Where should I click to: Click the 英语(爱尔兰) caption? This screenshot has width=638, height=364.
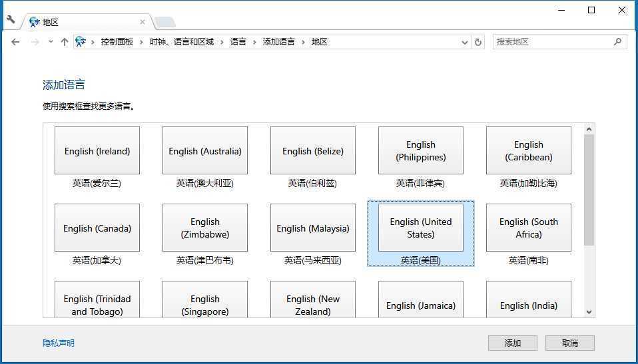(x=97, y=184)
